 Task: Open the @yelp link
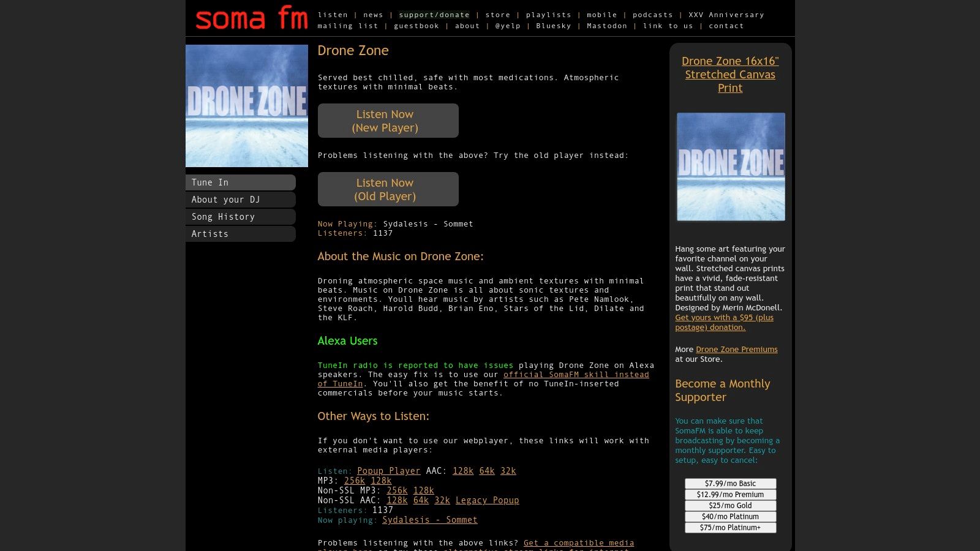click(x=508, y=26)
